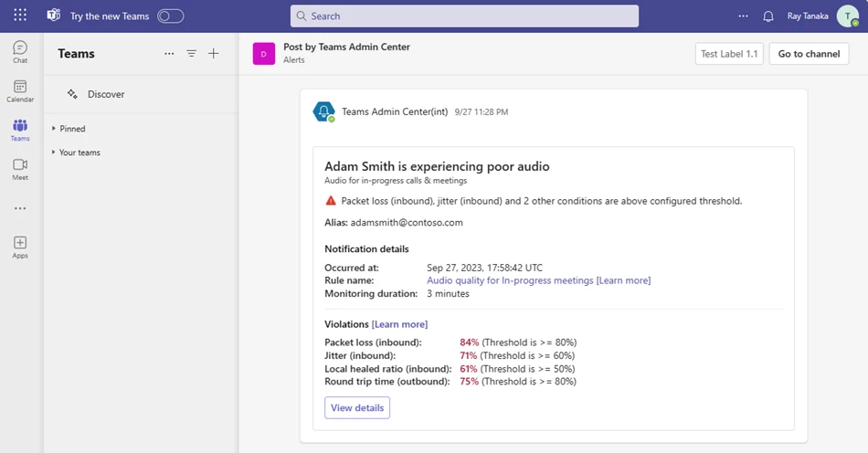Open Audio quality for In-progress meetings link
The image size is (868, 453).
coord(510,280)
